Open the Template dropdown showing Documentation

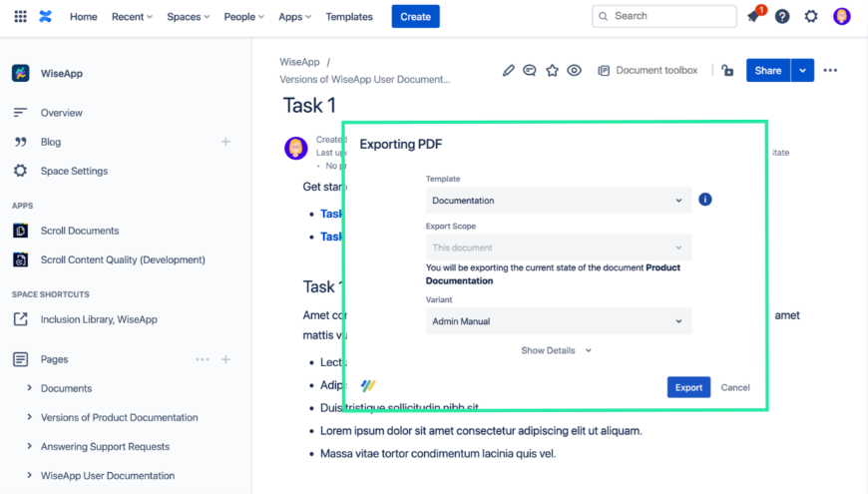coord(559,201)
